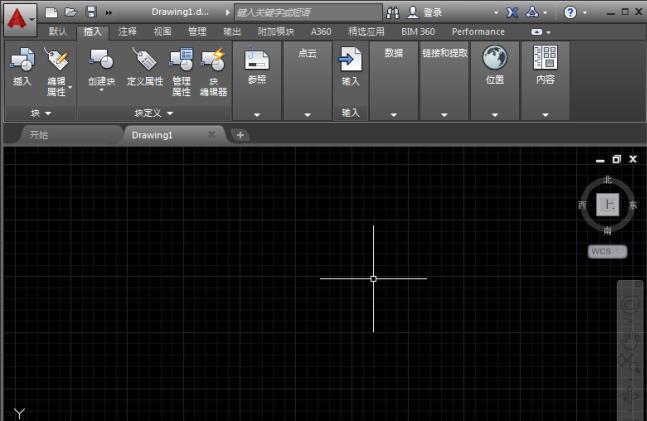Expand the 参照 panel arrow
Viewport: 647px width, 421px height.
[x=257, y=115]
